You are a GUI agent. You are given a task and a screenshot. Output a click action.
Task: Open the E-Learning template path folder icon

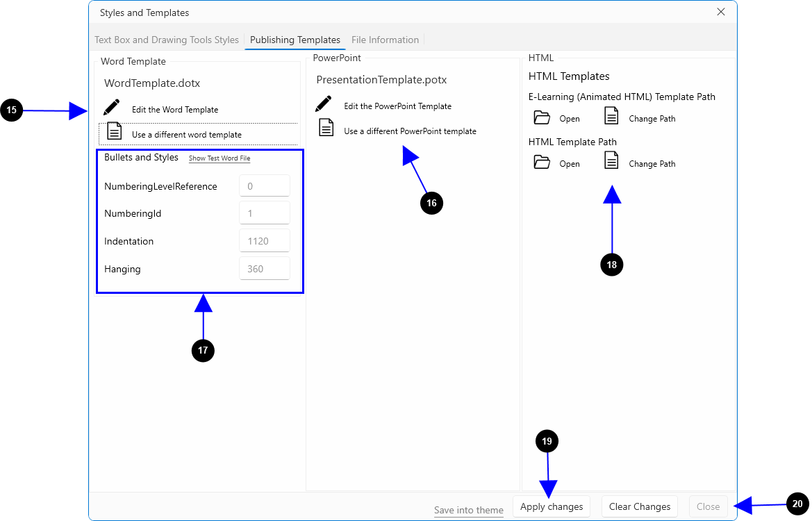click(x=542, y=117)
